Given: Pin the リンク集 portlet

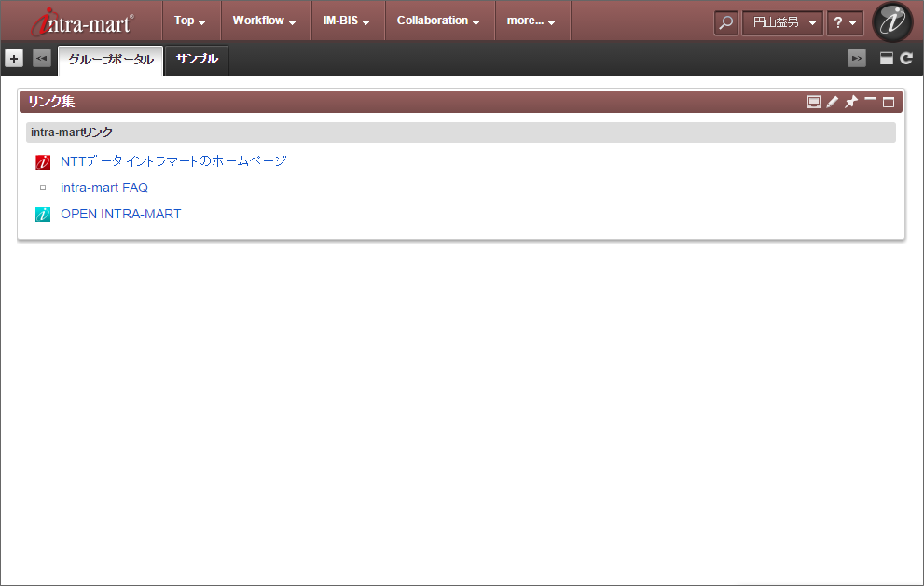Looking at the screenshot, I should [x=851, y=102].
